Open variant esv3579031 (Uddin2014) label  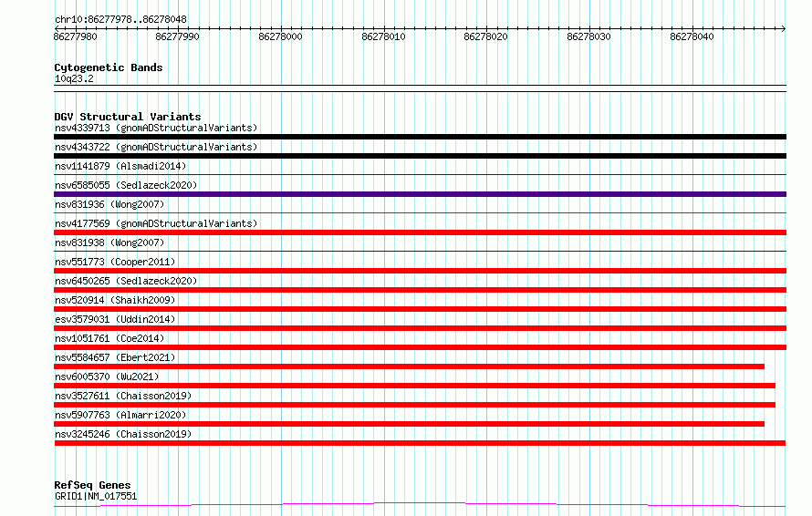pos(115,319)
